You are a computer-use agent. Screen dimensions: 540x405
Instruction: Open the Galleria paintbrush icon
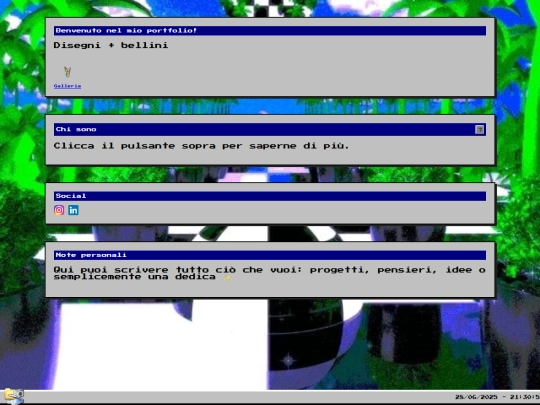[67, 72]
